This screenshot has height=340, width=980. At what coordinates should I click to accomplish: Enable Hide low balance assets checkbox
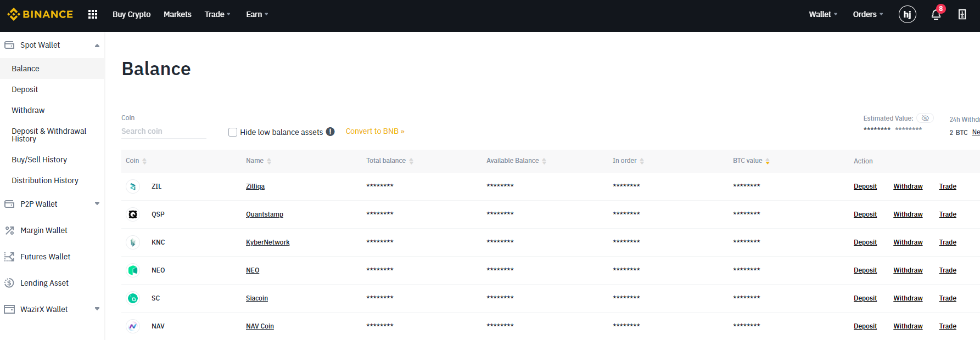[233, 132]
